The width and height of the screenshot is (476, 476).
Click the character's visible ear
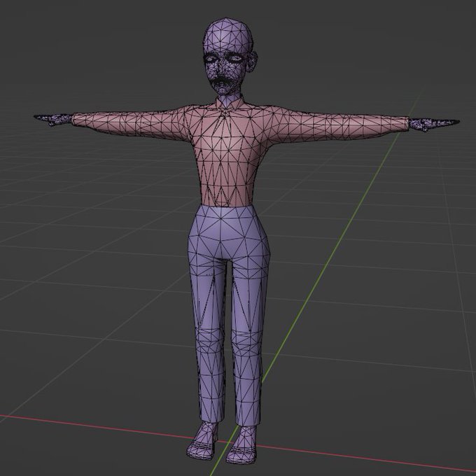(253, 61)
